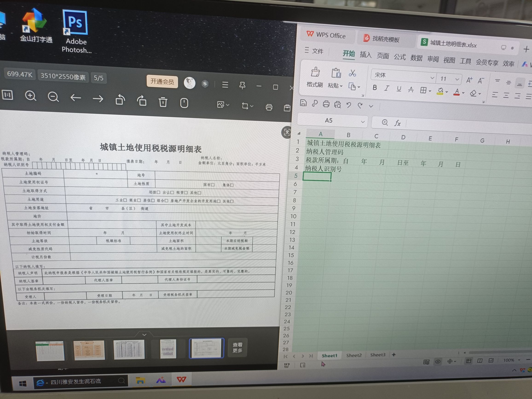Click the fx insert function icon
The image size is (532, 399).
pyautogui.click(x=397, y=123)
